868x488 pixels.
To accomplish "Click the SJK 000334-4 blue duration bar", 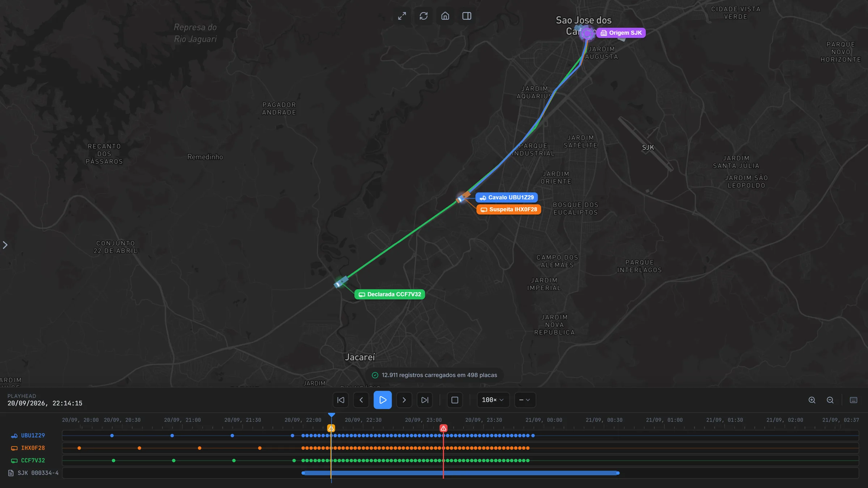I will coord(460,473).
